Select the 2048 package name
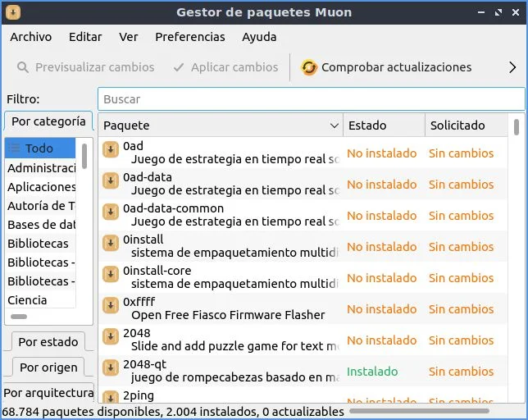528x420 pixels. coord(136,333)
